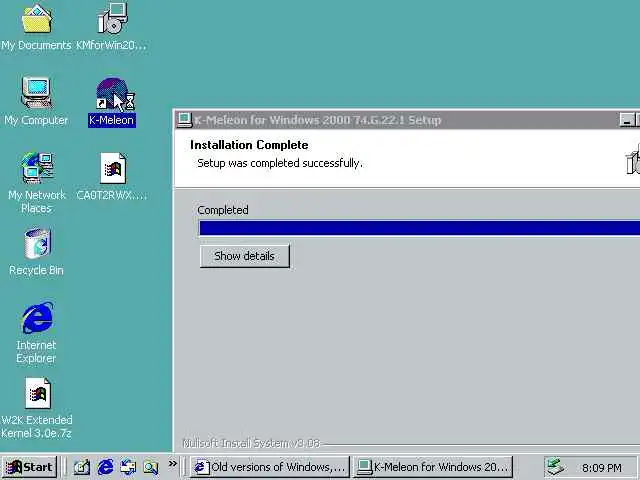Screen dimensions: 640x480
Task: Click Show Desktop quick launch icon
Action: [x=82, y=467]
